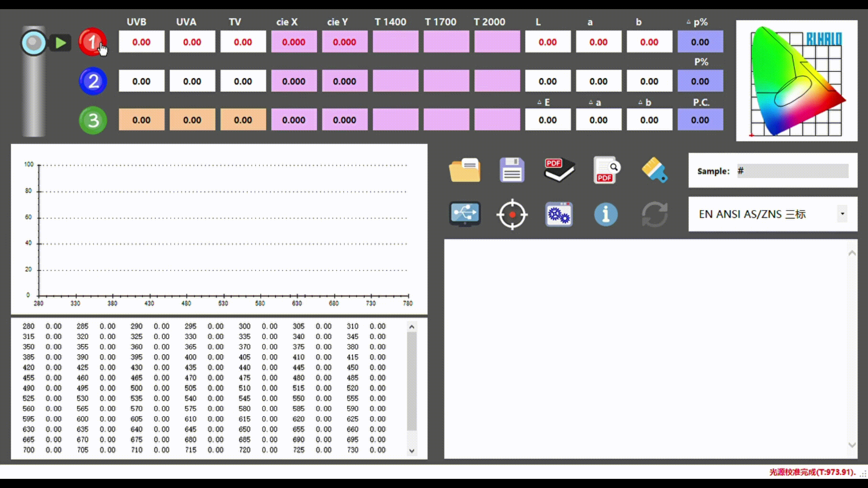
Task: Click the results panel scroll-up chevron
Action: point(852,253)
